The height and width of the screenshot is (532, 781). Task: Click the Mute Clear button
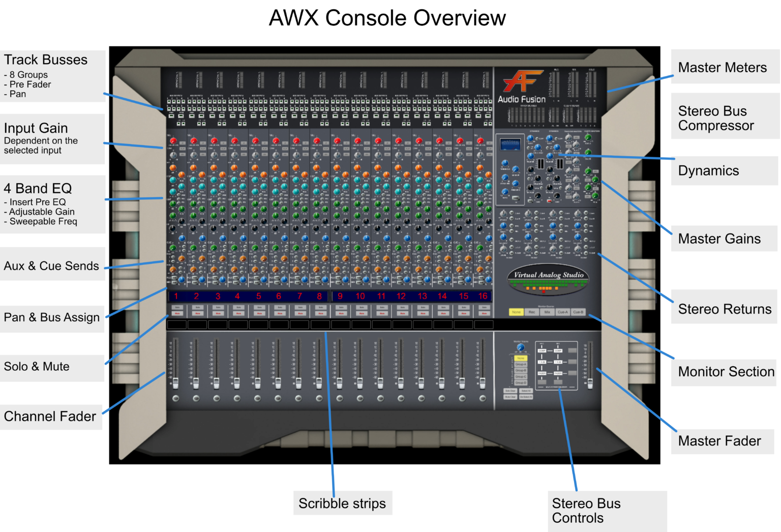[510, 397]
